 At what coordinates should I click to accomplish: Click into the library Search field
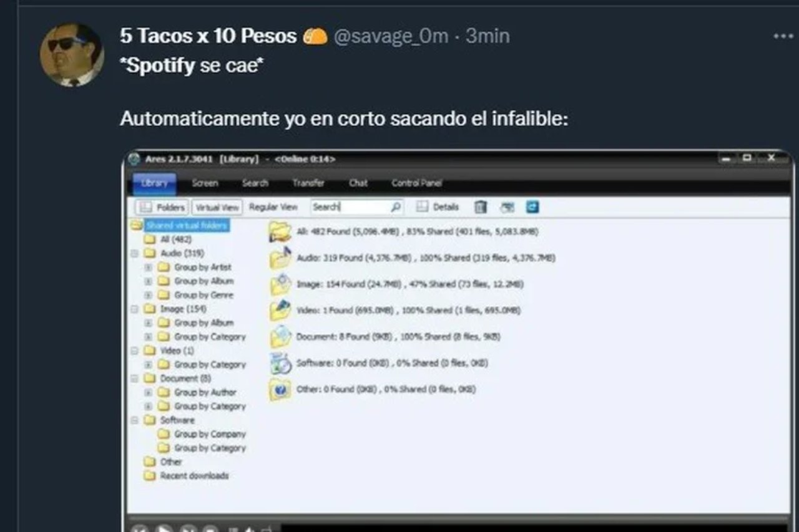coord(350,207)
